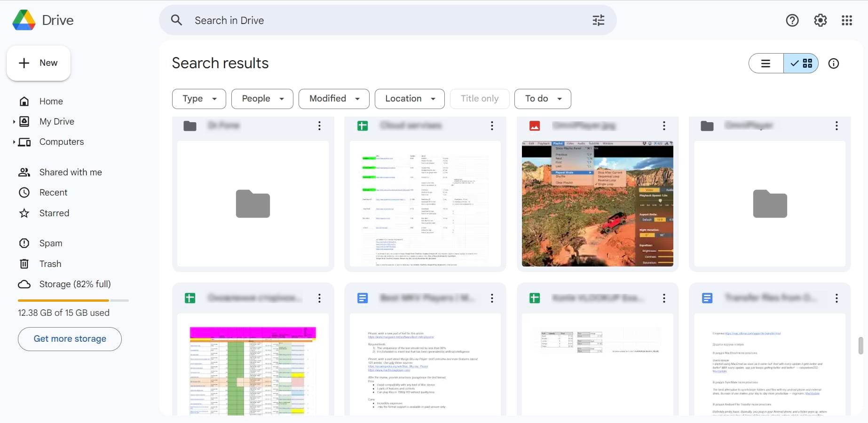Image resolution: width=868 pixels, height=423 pixels.
Task: Click inside the Search in Drive field
Action: (x=329, y=20)
